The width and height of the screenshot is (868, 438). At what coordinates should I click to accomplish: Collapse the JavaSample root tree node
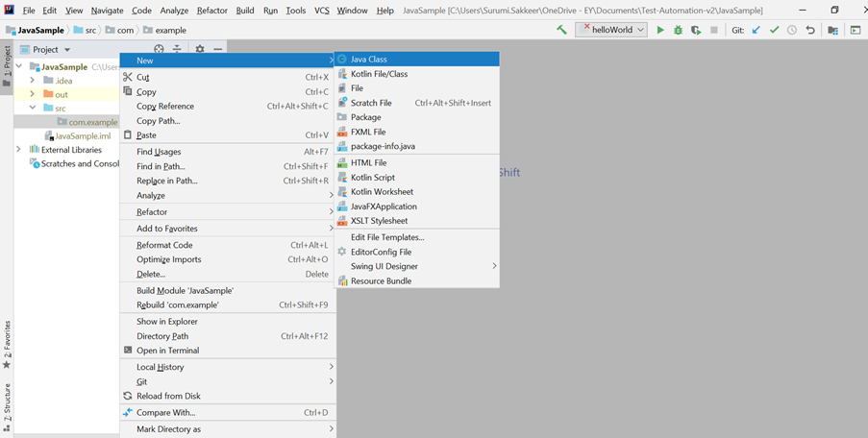(19, 66)
